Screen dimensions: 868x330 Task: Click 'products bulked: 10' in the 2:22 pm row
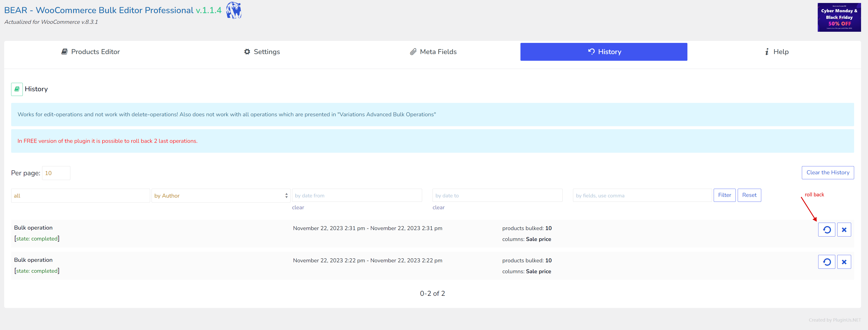tap(527, 261)
